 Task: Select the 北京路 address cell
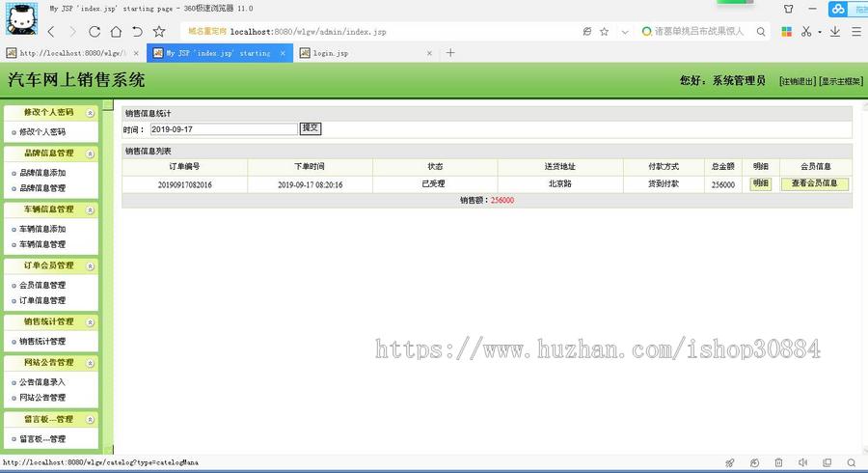click(x=559, y=184)
